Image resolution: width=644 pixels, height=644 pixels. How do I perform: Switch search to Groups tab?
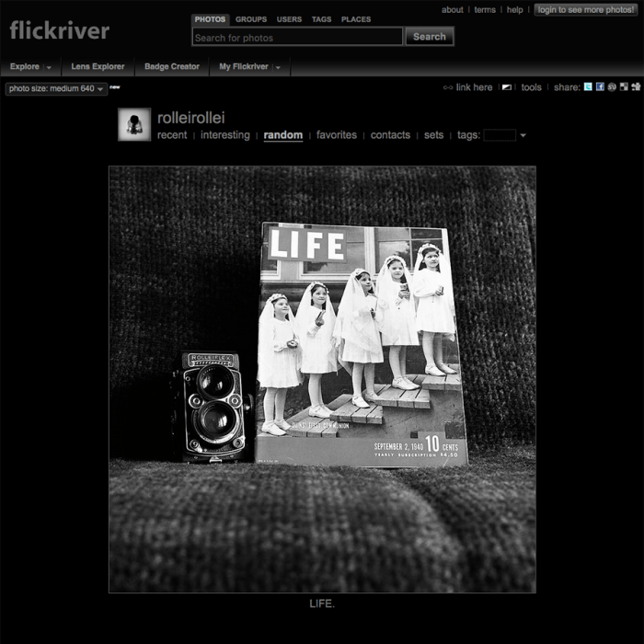click(250, 19)
